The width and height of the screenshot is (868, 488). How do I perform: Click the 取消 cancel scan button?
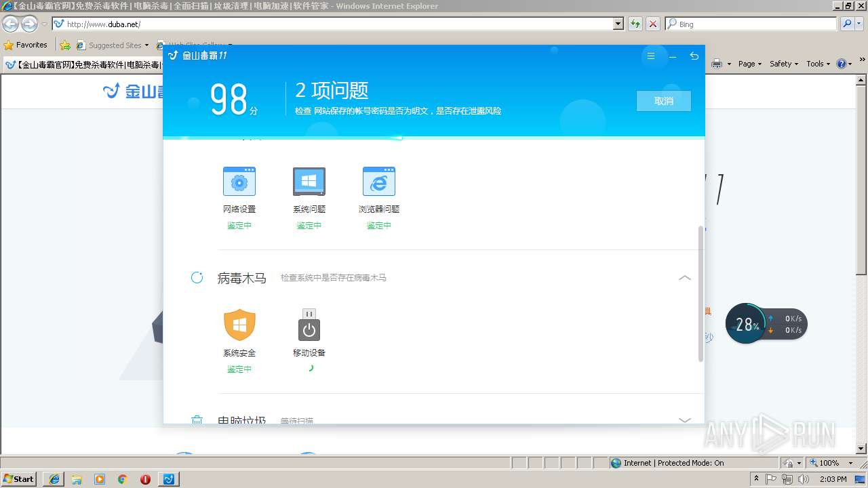coord(664,101)
